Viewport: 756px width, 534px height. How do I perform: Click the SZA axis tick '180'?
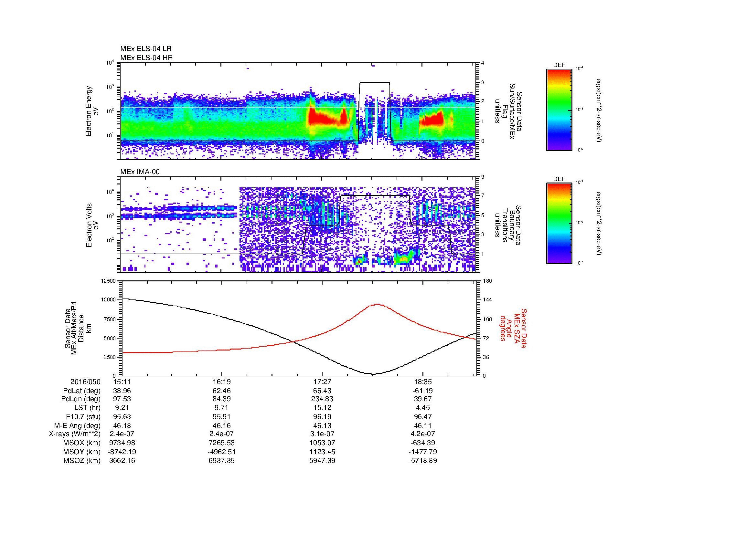tap(487, 281)
